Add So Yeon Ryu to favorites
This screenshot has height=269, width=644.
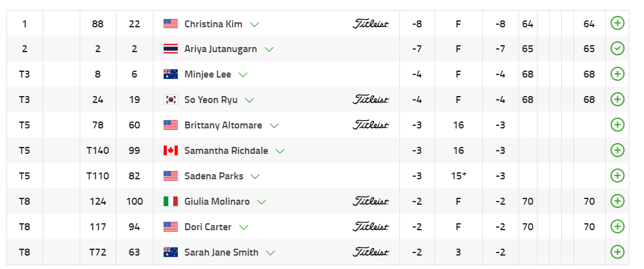coord(617,100)
